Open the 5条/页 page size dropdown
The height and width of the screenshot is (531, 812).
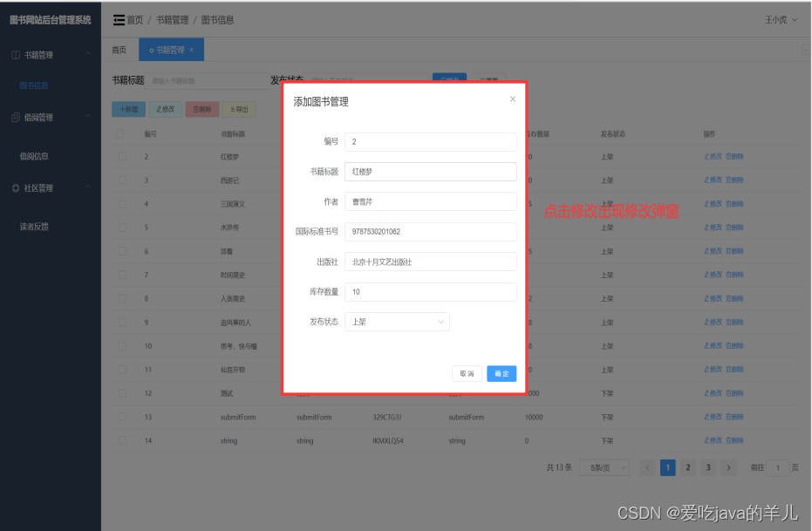pyautogui.click(x=604, y=467)
